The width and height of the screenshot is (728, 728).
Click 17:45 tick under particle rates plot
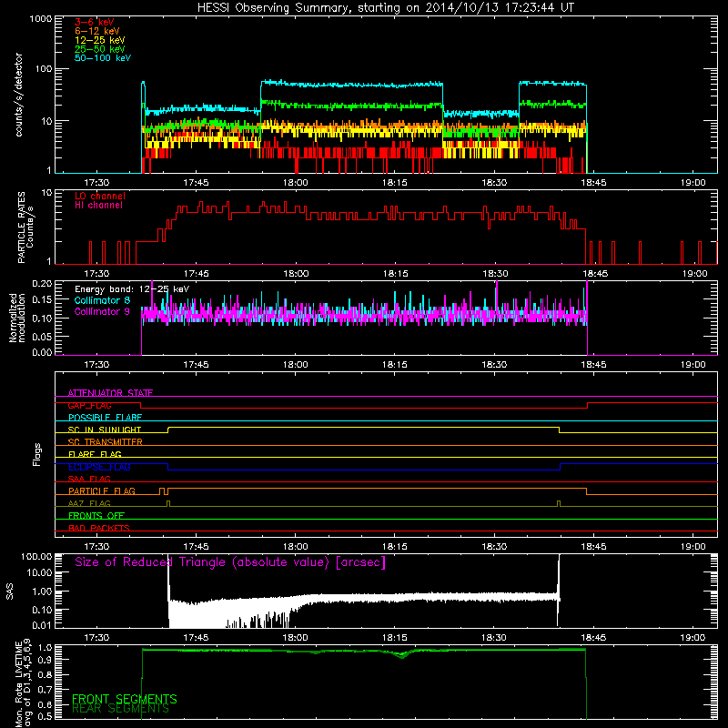pyautogui.click(x=196, y=274)
